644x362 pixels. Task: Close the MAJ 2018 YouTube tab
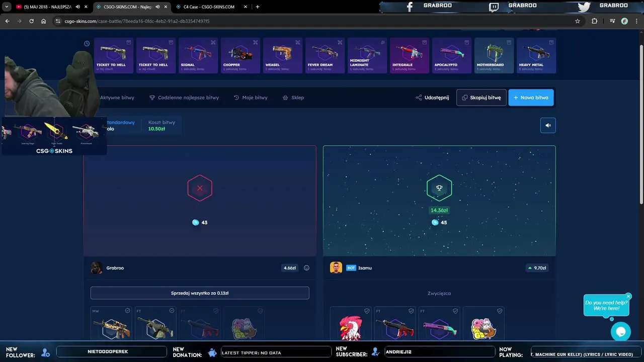[x=86, y=7]
